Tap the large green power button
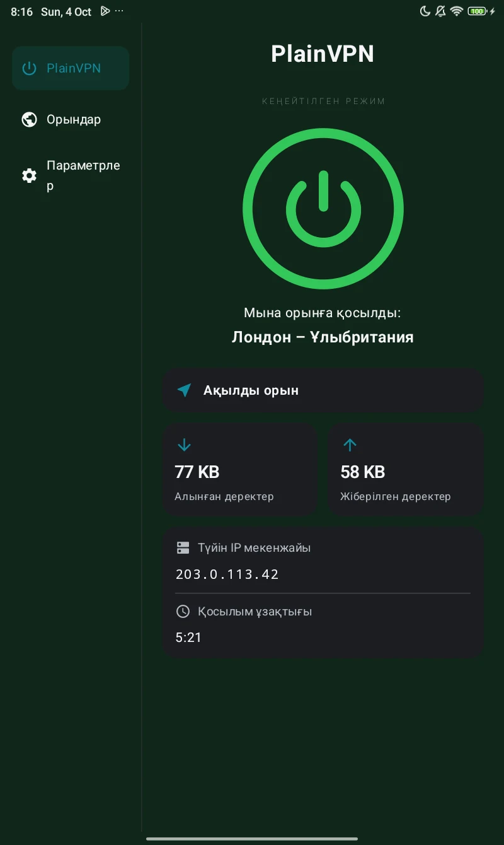Viewport: 504px width, 845px height. click(323, 209)
